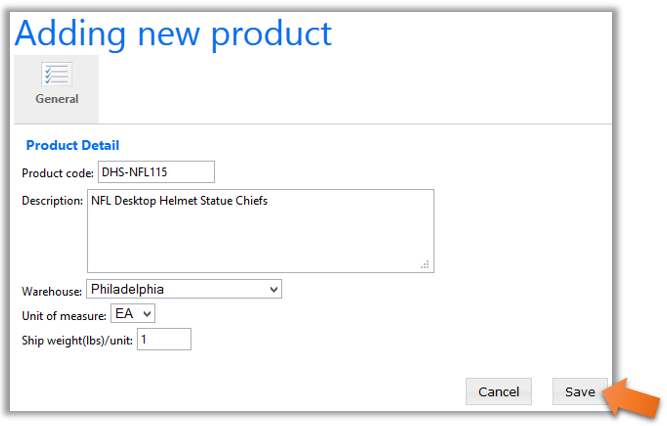Click the General checklist icon
The height and width of the screenshot is (426, 667).
pyautogui.click(x=57, y=74)
